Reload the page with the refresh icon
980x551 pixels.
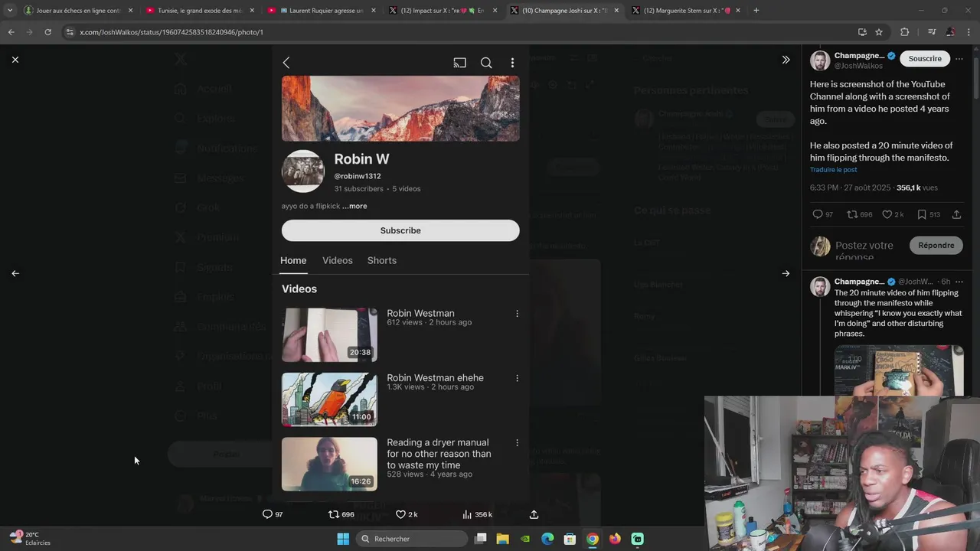(47, 32)
